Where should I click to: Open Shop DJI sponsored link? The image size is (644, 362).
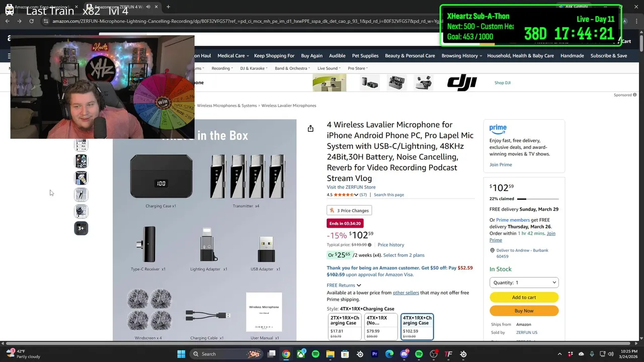(502, 82)
